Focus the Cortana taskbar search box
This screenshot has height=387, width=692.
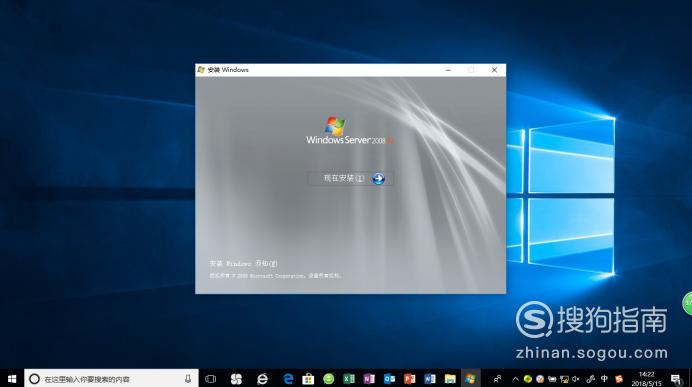click(x=111, y=379)
